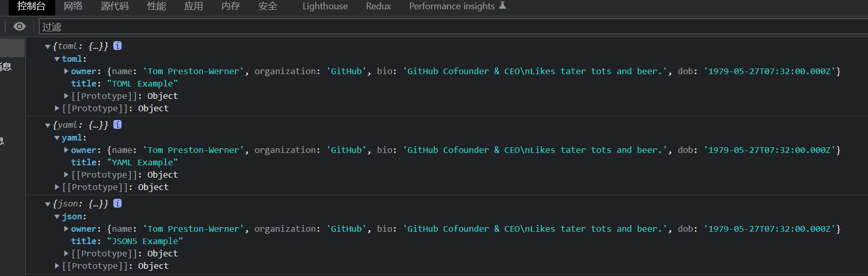
Task: Switch to the 网络 tab
Action: 73,6
